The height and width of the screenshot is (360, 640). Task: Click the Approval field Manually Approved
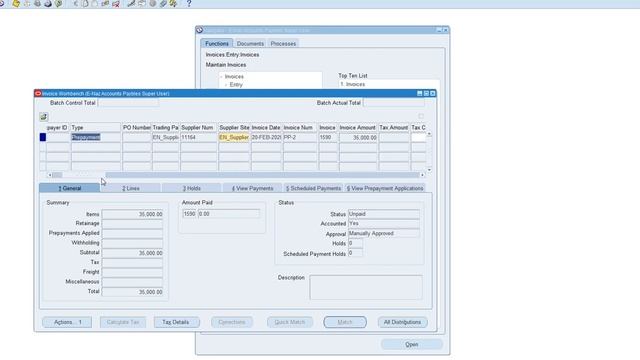pyautogui.click(x=383, y=233)
